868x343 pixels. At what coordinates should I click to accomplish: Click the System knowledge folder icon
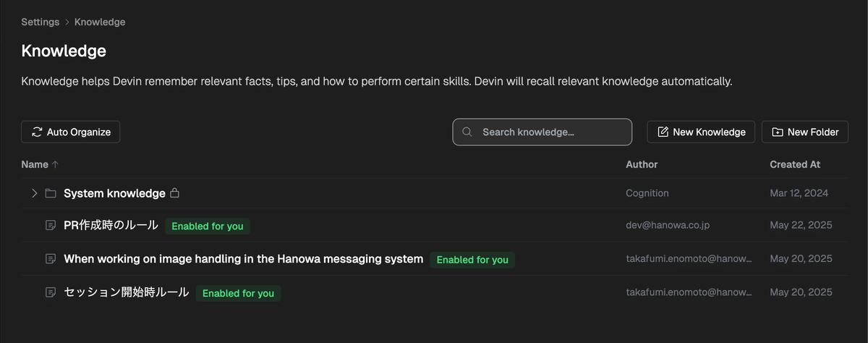(51, 194)
